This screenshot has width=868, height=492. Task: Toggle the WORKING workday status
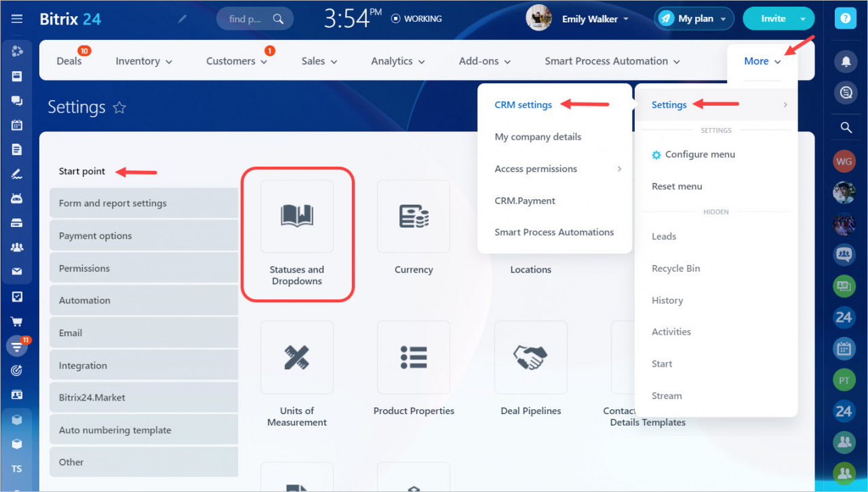[x=416, y=19]
